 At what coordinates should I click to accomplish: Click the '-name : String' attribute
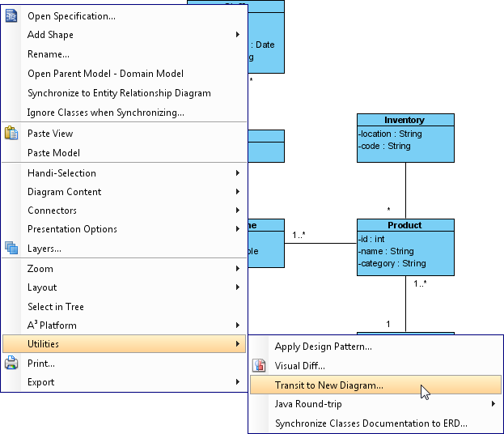tap(386, 251)
